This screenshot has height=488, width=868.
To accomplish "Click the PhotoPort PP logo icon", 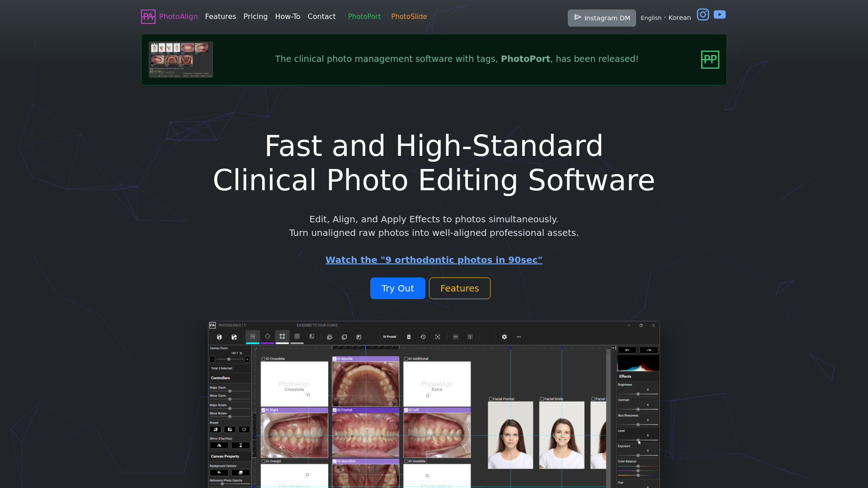I will tap(710, 59).
